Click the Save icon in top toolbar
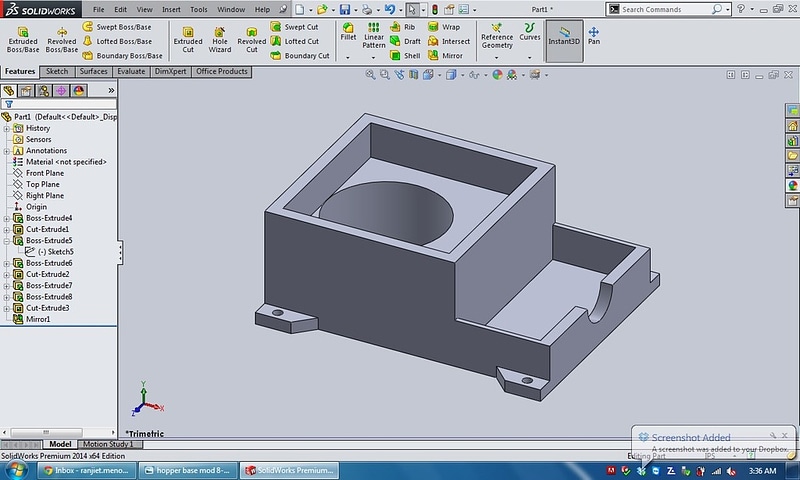Viewport: 800px width, 480px height. pos(345,9)
